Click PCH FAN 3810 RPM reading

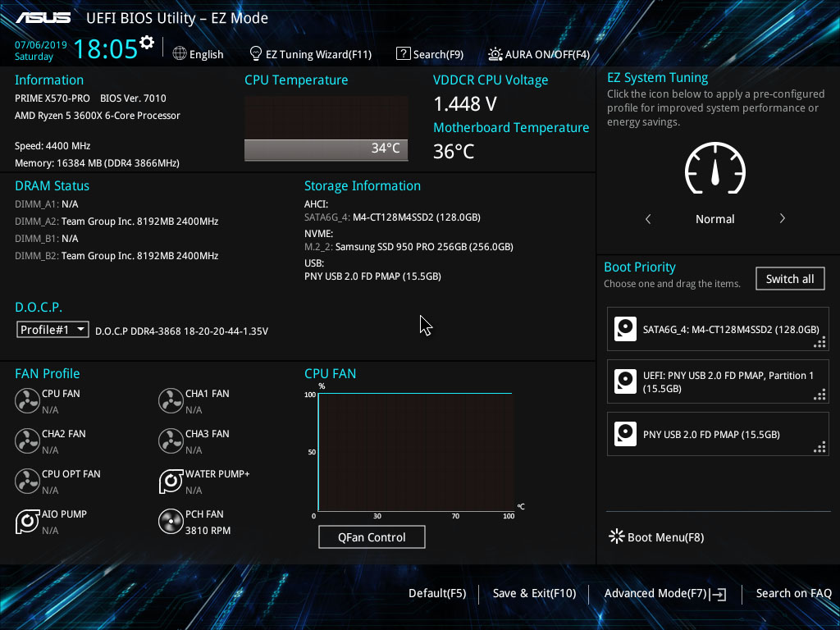point(208,531)
